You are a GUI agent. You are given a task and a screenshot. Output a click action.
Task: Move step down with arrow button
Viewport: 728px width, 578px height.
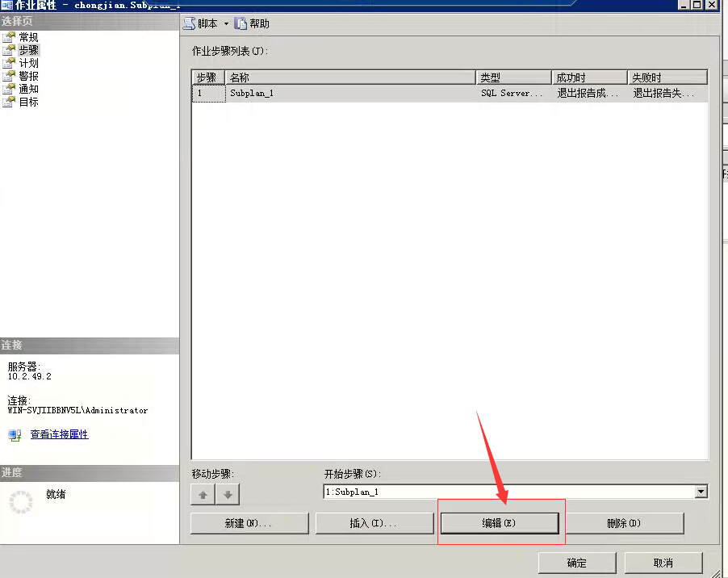coord(228,494)
